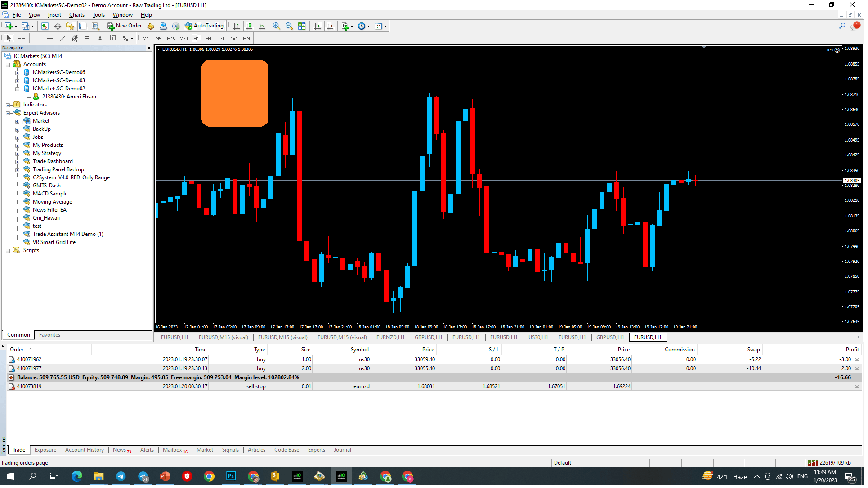Collapse the Expert Advisors tree
The image size is (868, 488).
coord(9,112)
